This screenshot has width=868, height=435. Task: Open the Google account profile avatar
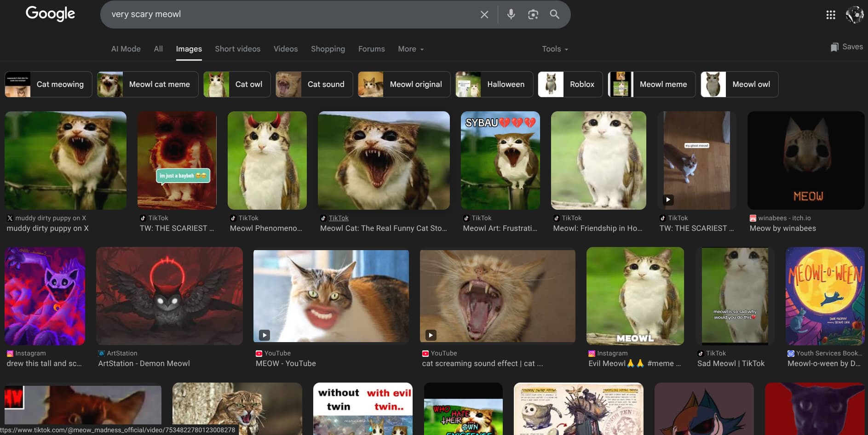click(x=854, y=15)
